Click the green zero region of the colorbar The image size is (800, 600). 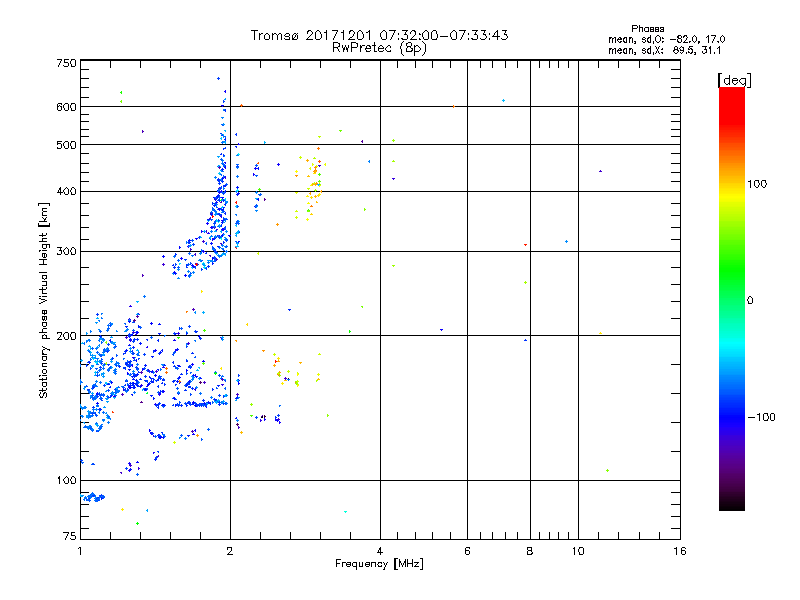732,300
